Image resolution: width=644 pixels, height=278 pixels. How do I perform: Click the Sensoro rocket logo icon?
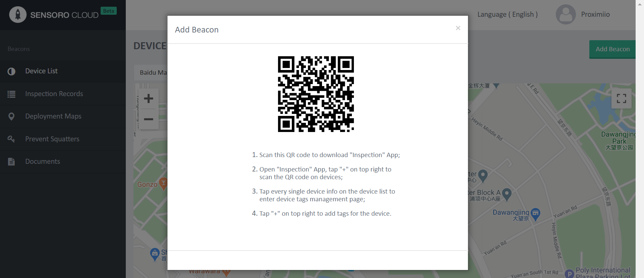tap(18, 14)
